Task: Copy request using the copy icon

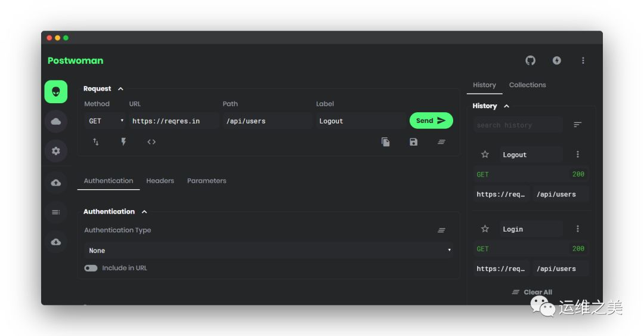Action: coord(385,142)
